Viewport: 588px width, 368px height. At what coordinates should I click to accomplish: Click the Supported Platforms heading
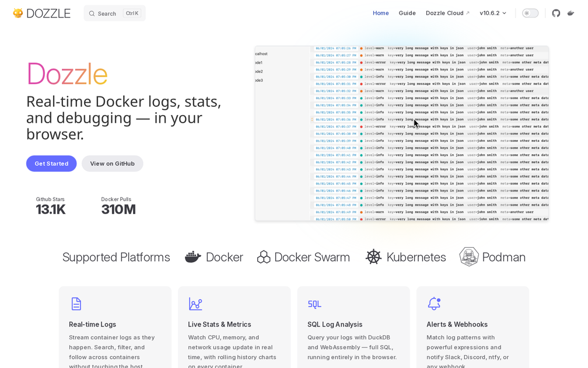click(x=116, y=257)
